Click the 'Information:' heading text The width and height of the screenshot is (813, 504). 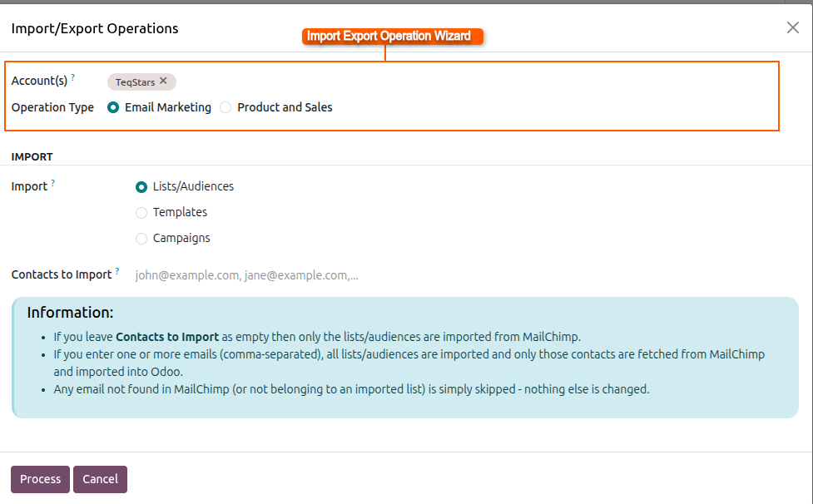70,313
